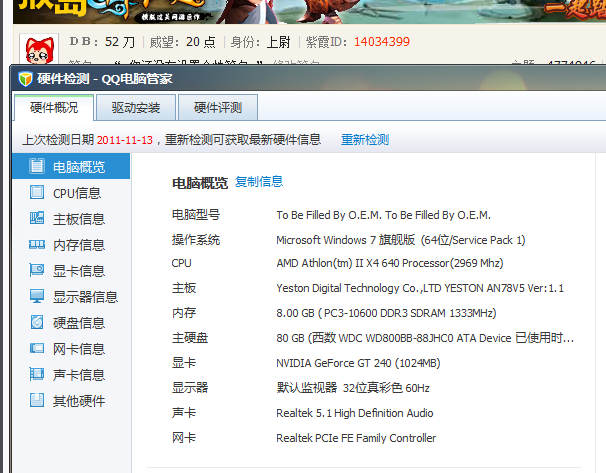Click the 电脑型号 value To Be Filled By O.E.M.

coord(383,215)
